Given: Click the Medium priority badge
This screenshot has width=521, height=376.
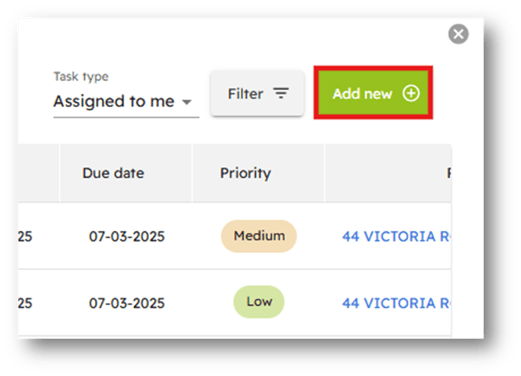Looking at the screenshot, I should click(x=259, y=236).
